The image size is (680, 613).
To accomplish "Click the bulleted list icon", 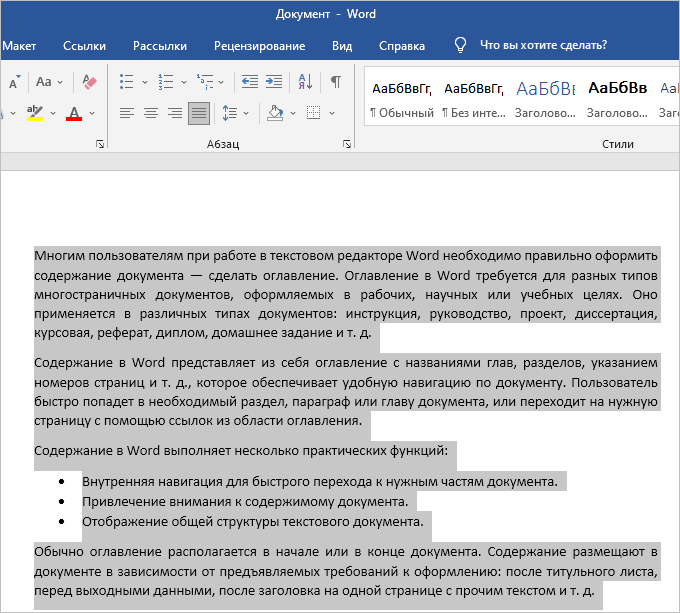I will click(x=127, y=82).
